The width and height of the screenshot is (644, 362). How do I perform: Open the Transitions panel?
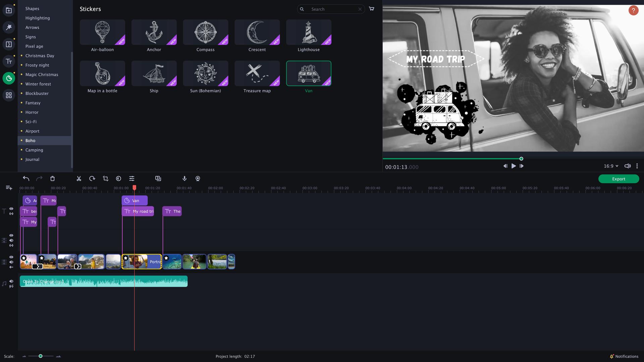(x=9, y=44)
